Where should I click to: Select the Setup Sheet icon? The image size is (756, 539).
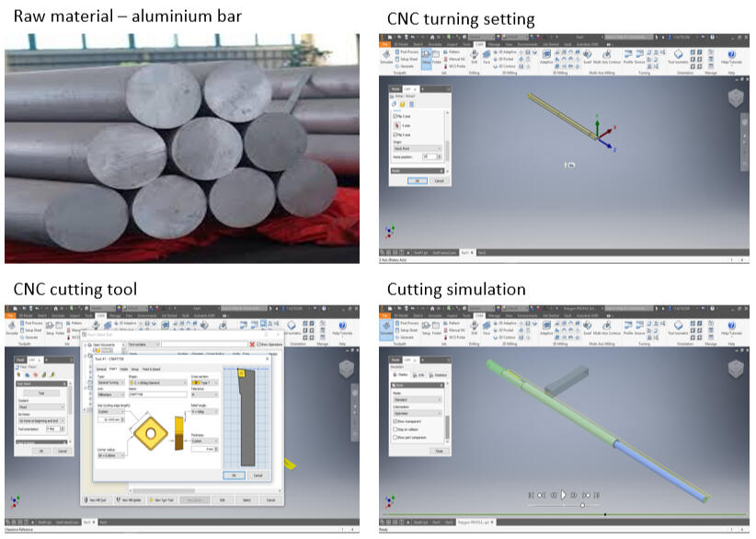pyautogui.click(x=399, y=58)
